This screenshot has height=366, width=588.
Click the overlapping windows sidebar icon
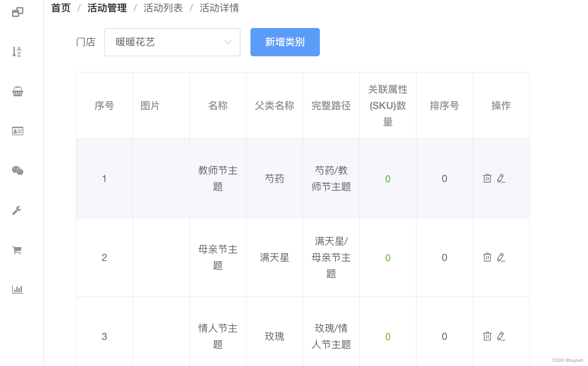click(x=18, y=12)
